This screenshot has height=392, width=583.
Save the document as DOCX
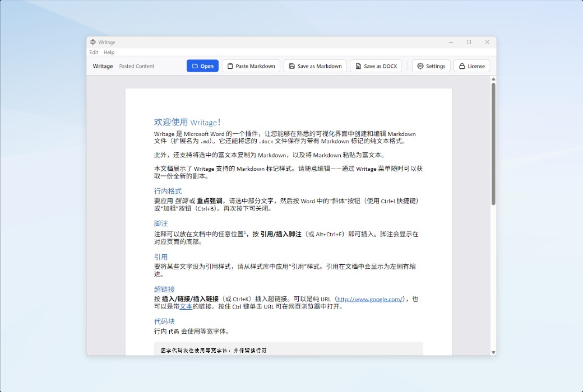pos(376,66)
